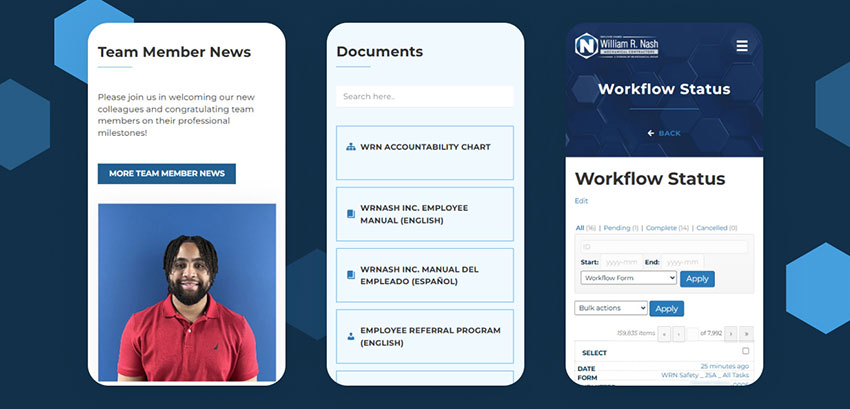Click the Documents search field
Viewport: 850px width, 409px height.
coord(424,97)
